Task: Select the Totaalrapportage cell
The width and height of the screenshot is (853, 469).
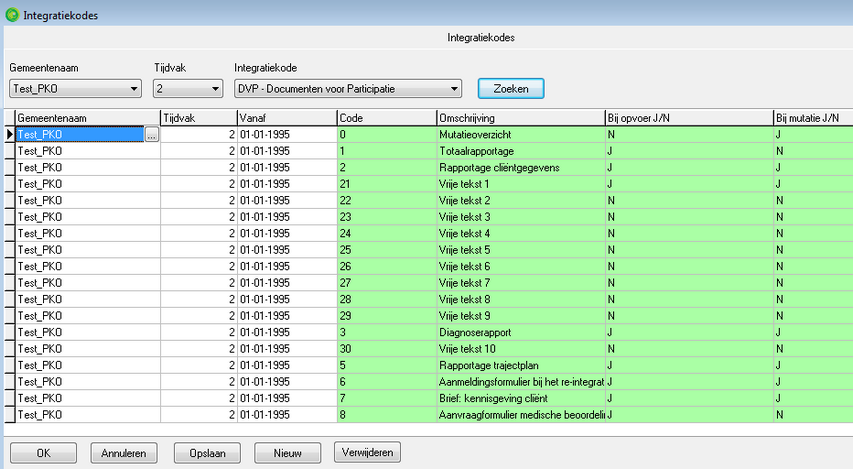Action: (x=521, y=151)
